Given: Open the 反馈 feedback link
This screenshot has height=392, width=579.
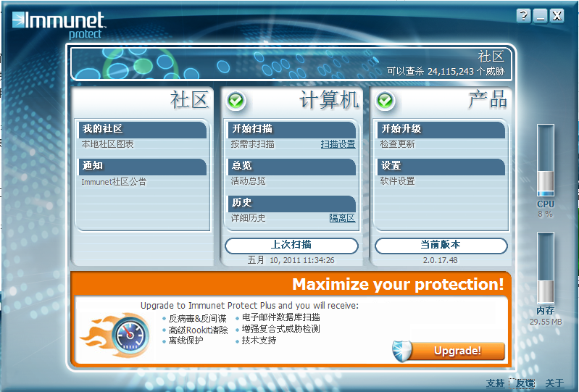Looking at the screenshot, I should (x=525, y=383).
